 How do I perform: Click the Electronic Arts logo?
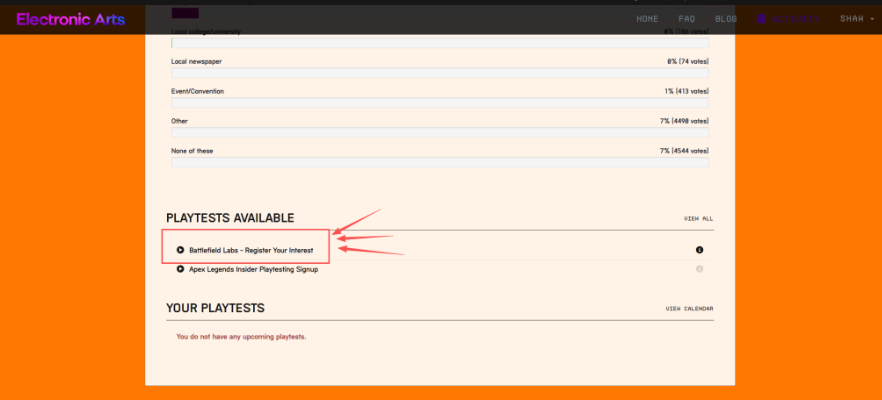coord(71,20)
